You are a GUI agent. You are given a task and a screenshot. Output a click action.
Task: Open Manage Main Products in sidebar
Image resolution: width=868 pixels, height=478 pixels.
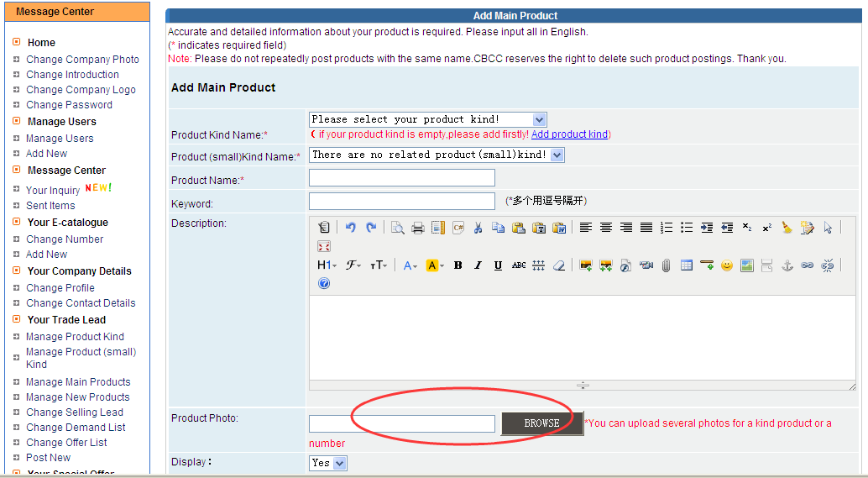[78, 382]
